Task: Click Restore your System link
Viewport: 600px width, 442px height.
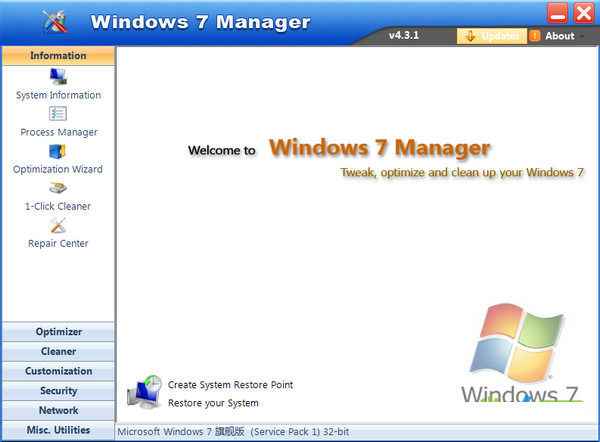Action: coord(213,403)
